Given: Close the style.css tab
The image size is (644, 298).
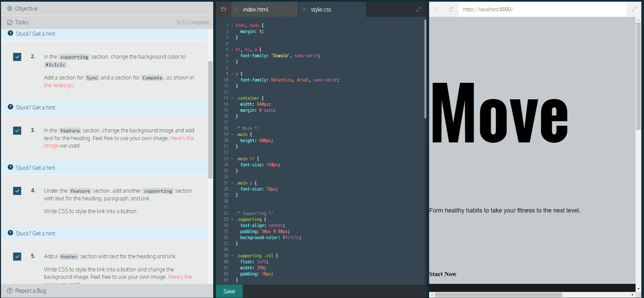Looking at the screenshot, I should 304,9.
